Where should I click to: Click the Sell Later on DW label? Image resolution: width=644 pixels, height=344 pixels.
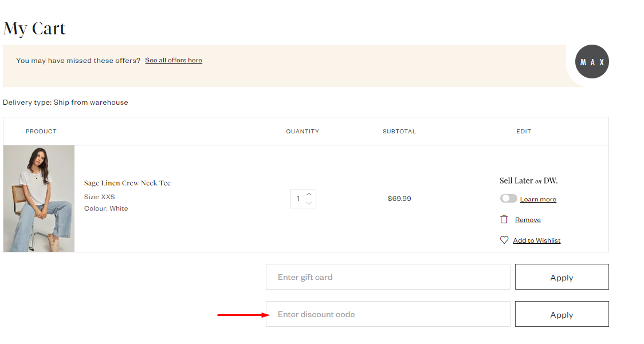coord(528,180)
